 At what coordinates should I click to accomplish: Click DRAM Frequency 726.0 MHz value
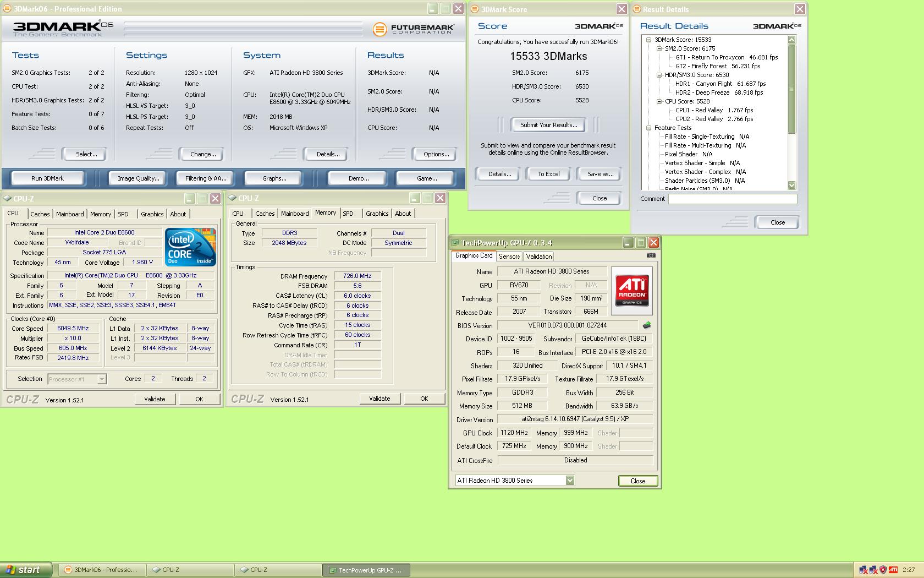358,276
